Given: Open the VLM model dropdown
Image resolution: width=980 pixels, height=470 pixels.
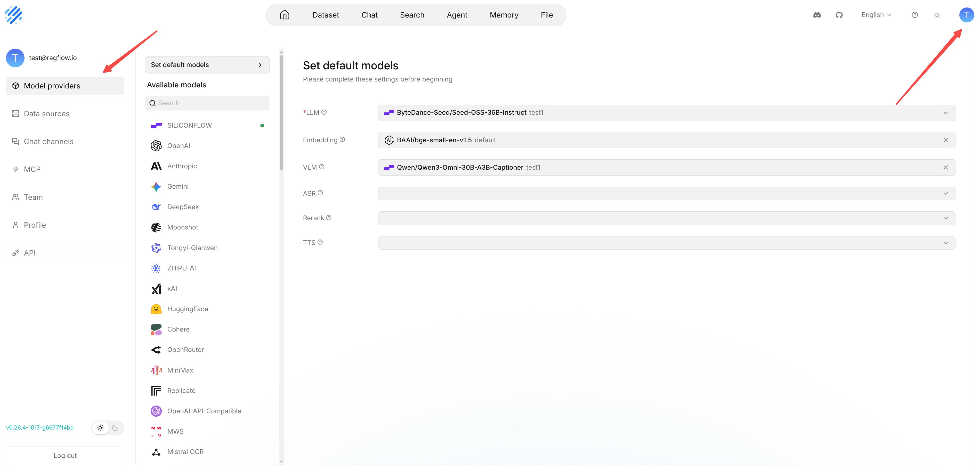Looking at the screenshot, I should click(x=666, y=167).
